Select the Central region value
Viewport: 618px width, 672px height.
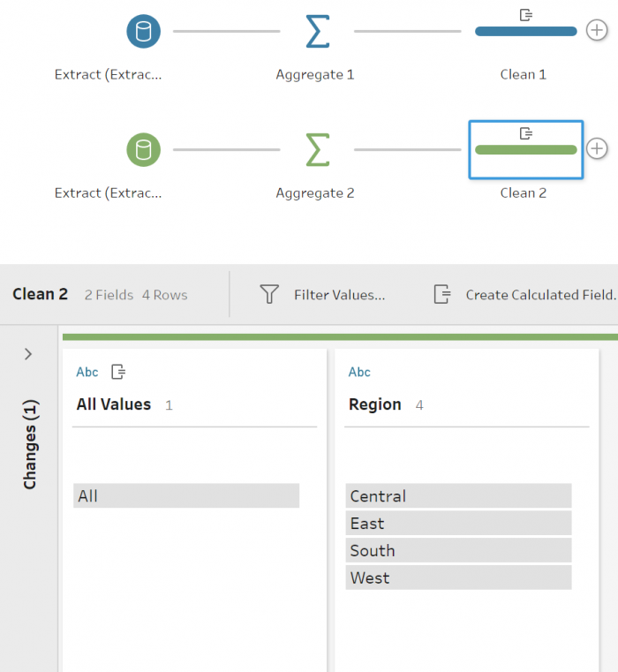pyautogui.click(x=458, y=496)
